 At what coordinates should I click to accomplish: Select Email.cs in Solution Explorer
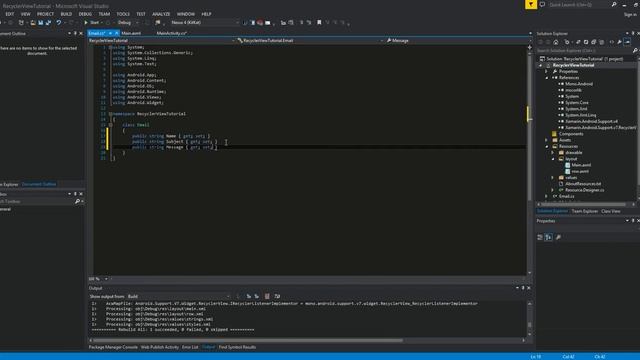[566, 196]
